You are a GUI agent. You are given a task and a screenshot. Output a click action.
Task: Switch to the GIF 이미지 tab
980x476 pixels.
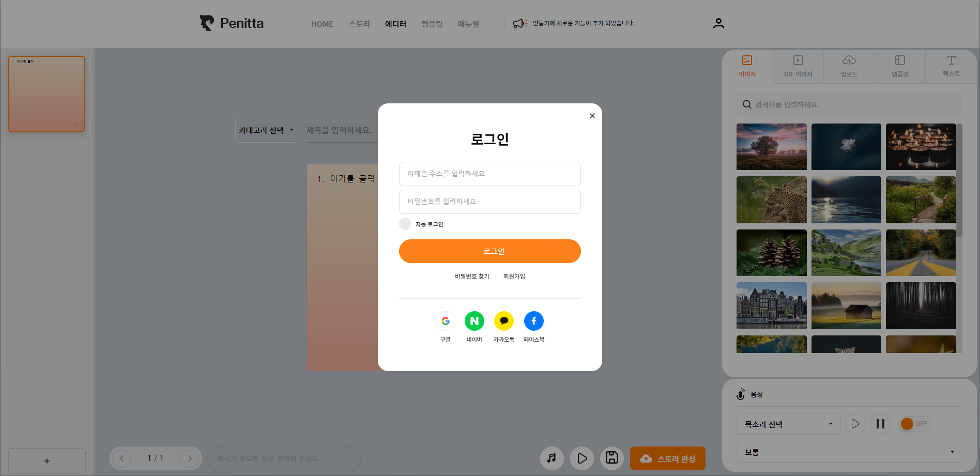pyautogui.click(x=798, y=67)
